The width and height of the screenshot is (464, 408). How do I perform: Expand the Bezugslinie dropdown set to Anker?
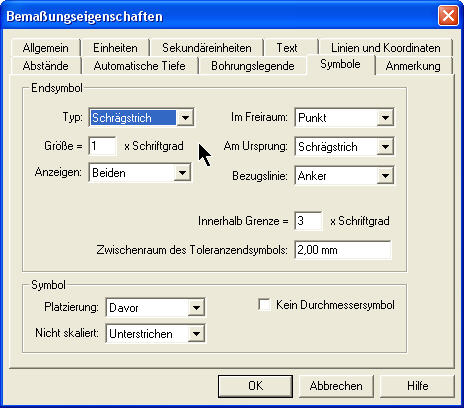344,175
